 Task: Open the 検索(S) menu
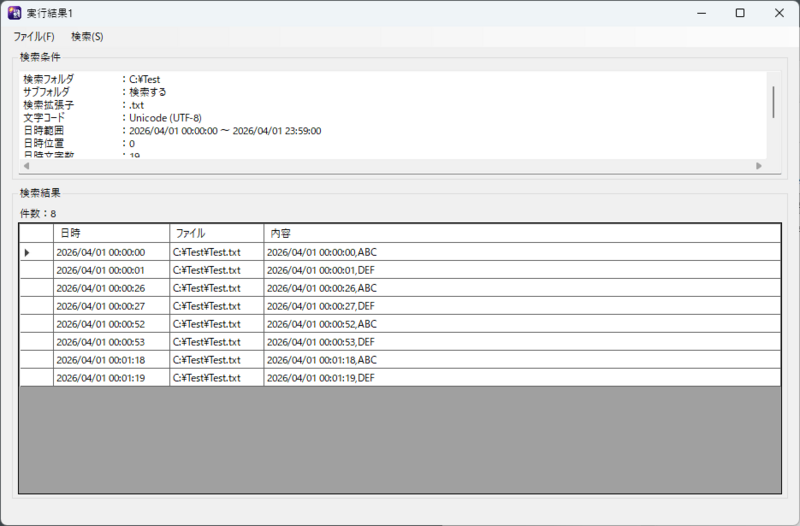87,37
